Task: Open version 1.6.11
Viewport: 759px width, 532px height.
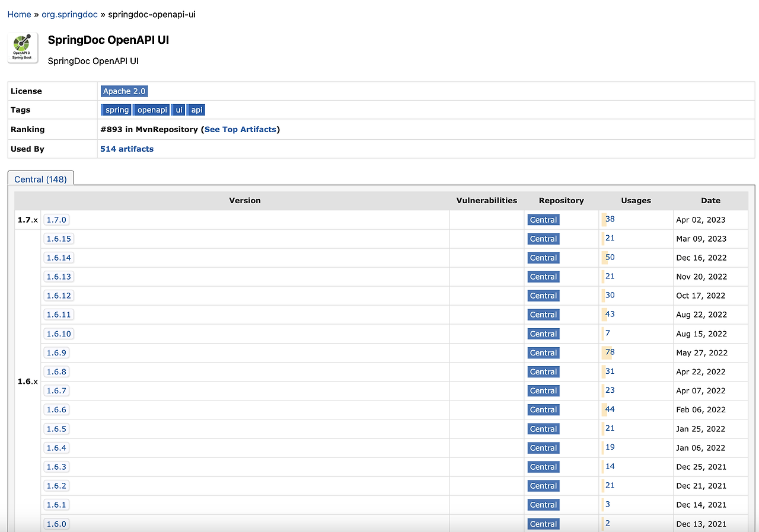Action: tap(59, 315)
